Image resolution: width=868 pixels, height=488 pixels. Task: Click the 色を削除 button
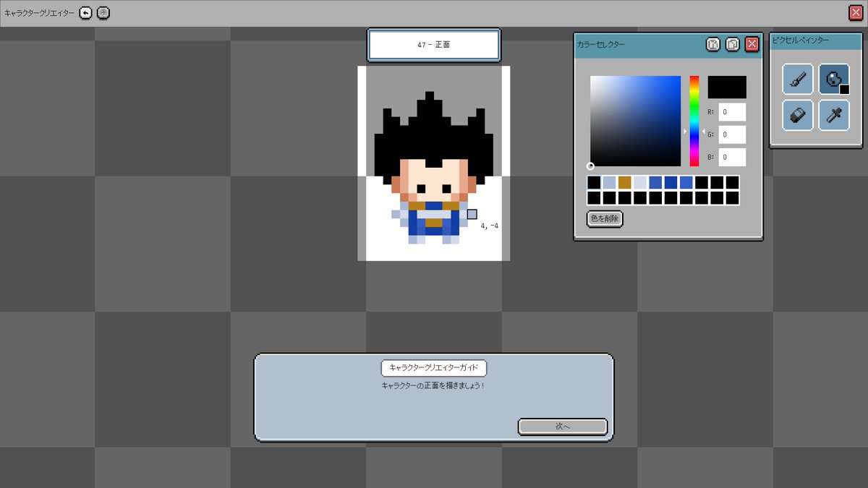pyautogui.click(x=605, y=218)
